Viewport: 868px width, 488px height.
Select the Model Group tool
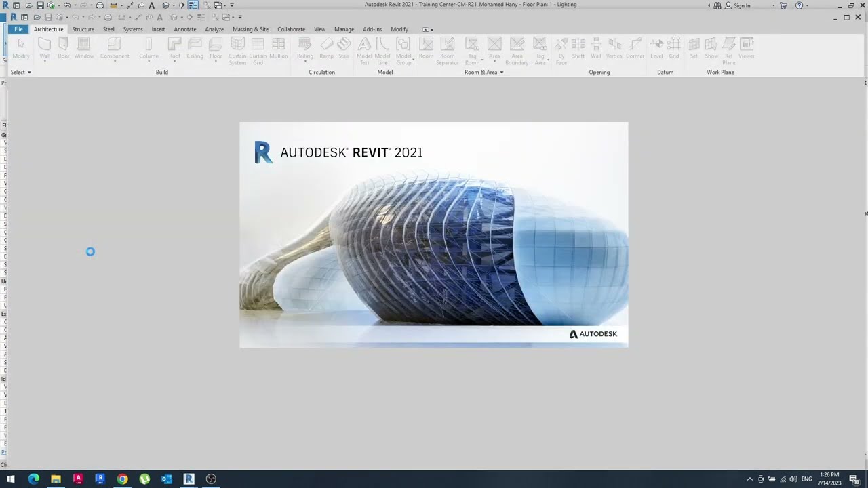click(x=403, y=52)
